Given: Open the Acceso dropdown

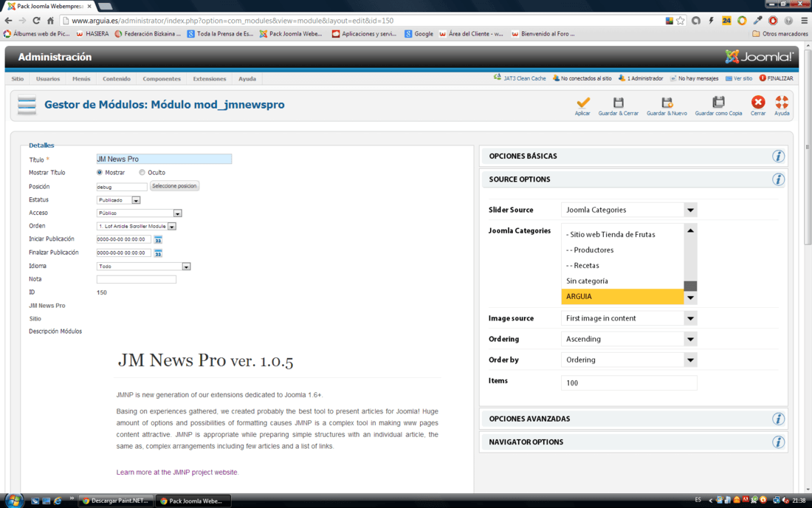Looking at the screenshot, I should (139, 213).
